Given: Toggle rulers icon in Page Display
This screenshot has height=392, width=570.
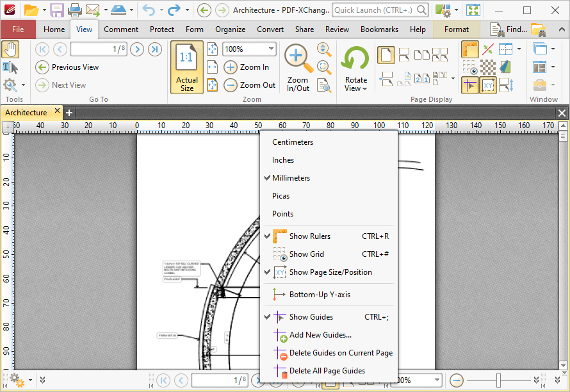Looking at the screenshot, I should click(x=470, y=49).
